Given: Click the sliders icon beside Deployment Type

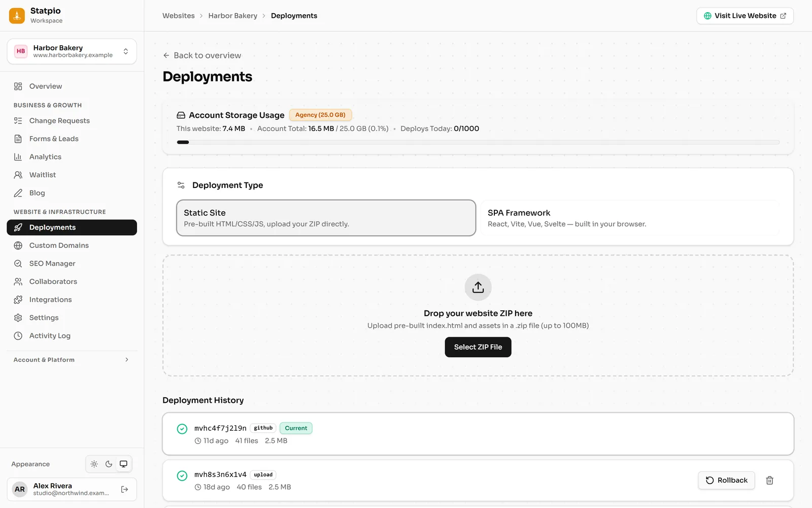Looking at the screenshot, I should tap(181, 185).
